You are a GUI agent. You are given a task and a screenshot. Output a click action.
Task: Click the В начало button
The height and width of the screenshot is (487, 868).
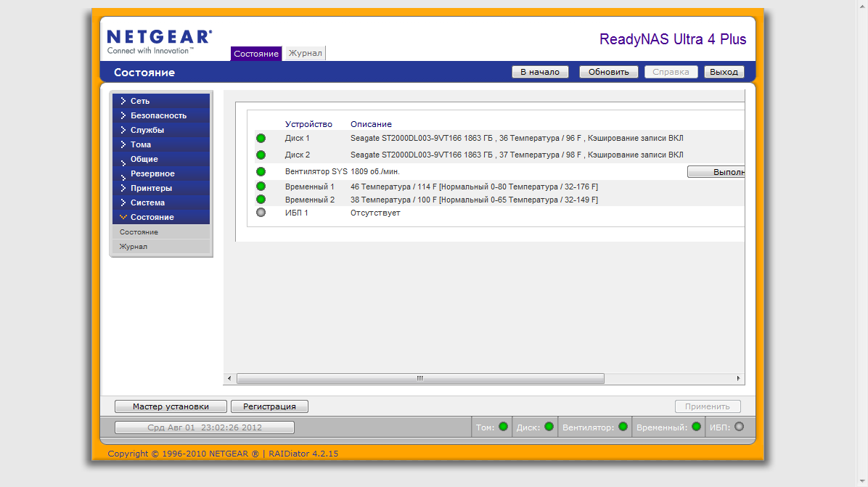click(540, 72)
